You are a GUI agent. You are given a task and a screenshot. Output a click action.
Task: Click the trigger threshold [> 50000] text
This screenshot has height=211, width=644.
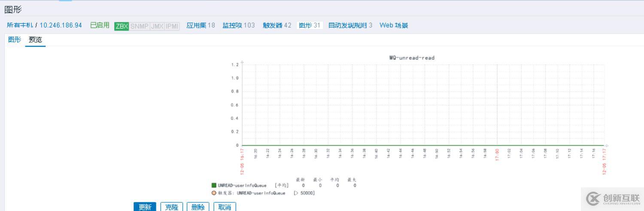304,193
